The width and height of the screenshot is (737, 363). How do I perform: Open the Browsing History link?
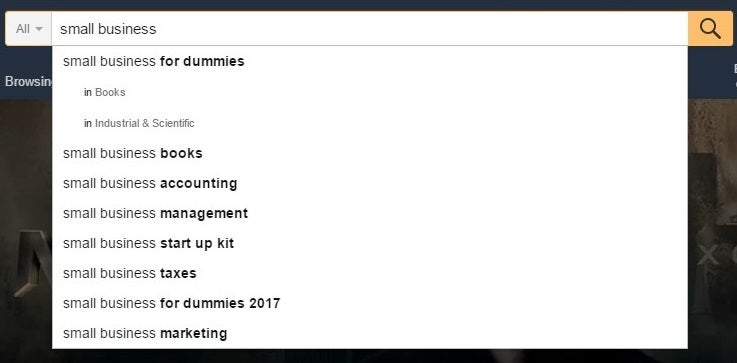coord(28,81)
